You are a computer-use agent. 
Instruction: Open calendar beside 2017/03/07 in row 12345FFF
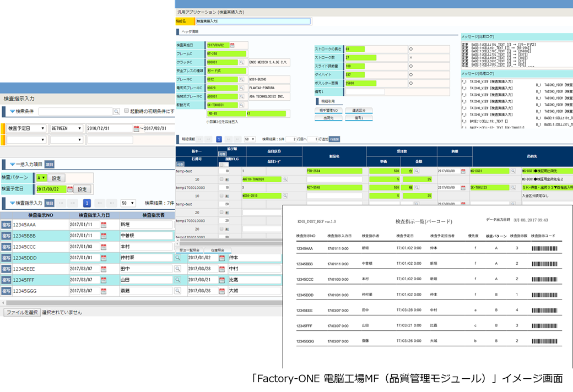104,280
